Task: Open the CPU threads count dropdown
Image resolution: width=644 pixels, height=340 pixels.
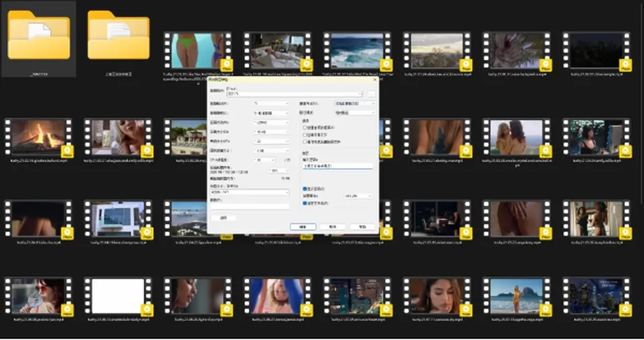Action: tap(264, 160)
